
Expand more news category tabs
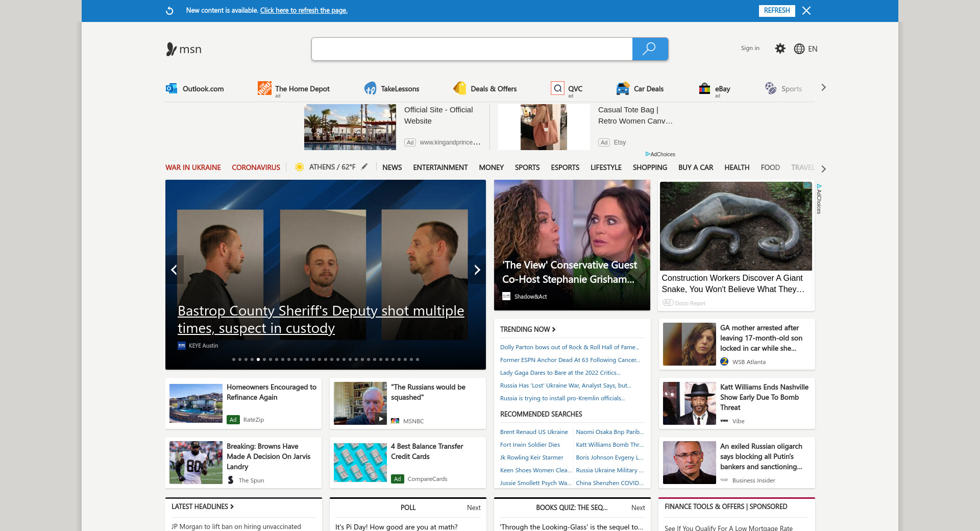(823, 169)
